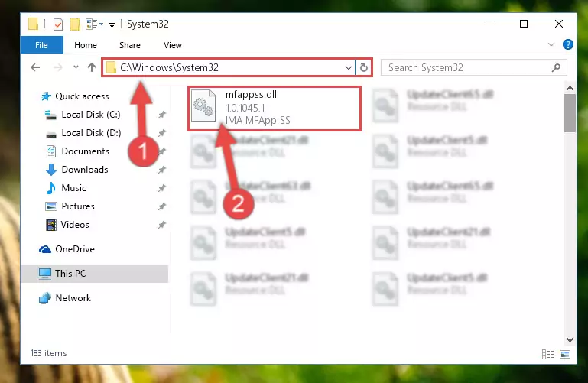Switch to the View ribbon tab
Screen dimensions: 588x383
click(x=173, y=45)
